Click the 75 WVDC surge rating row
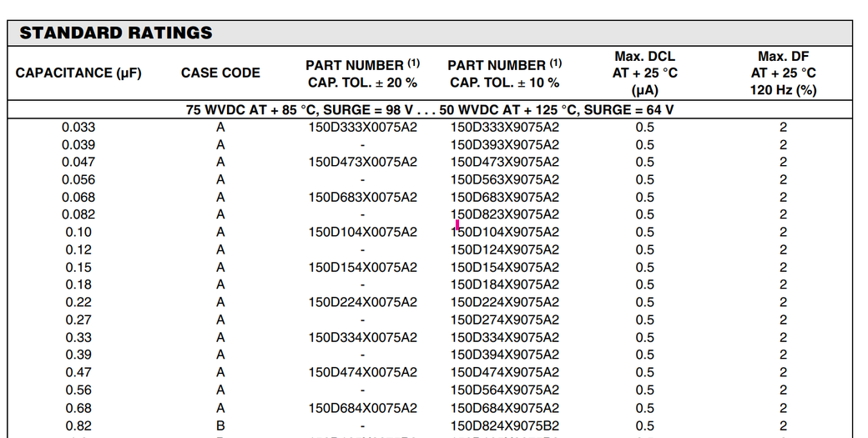 tap(430, 110)
